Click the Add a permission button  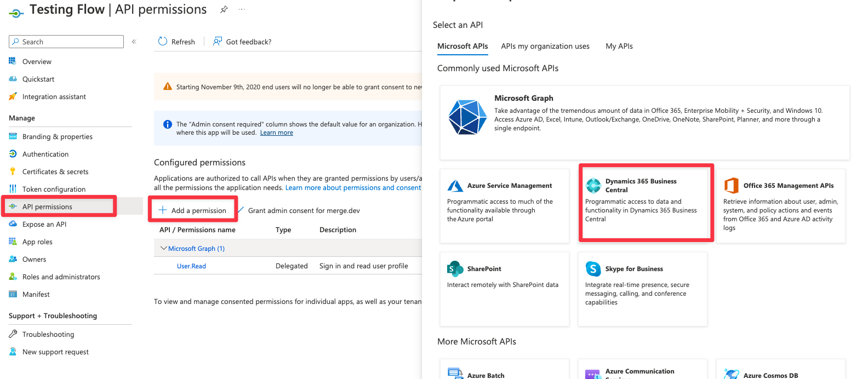tap(193, 210)
